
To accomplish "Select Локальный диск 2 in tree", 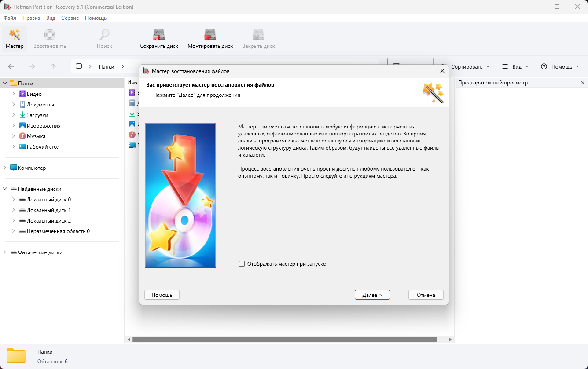I will [48, 220].
